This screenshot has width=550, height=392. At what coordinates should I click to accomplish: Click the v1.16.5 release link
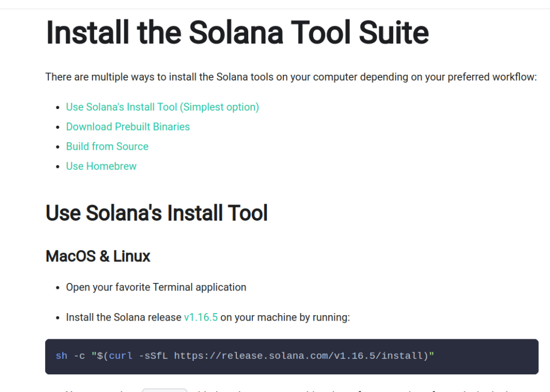[201, 317]
